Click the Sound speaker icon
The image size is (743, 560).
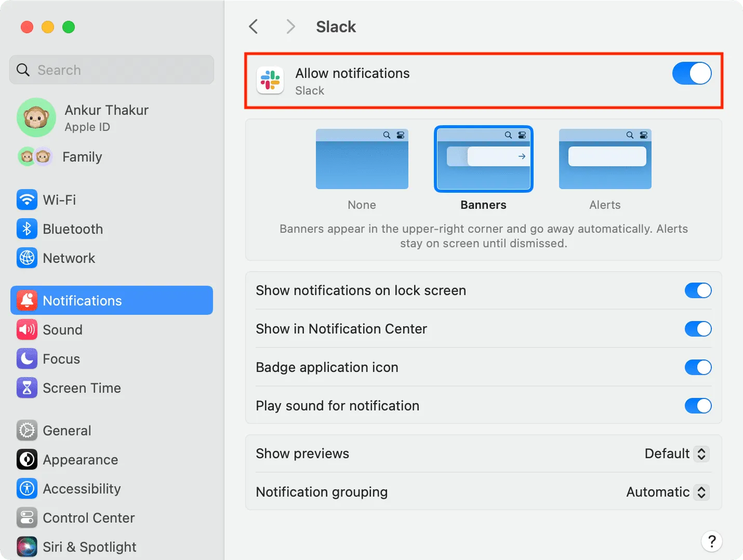pos(27,329)
